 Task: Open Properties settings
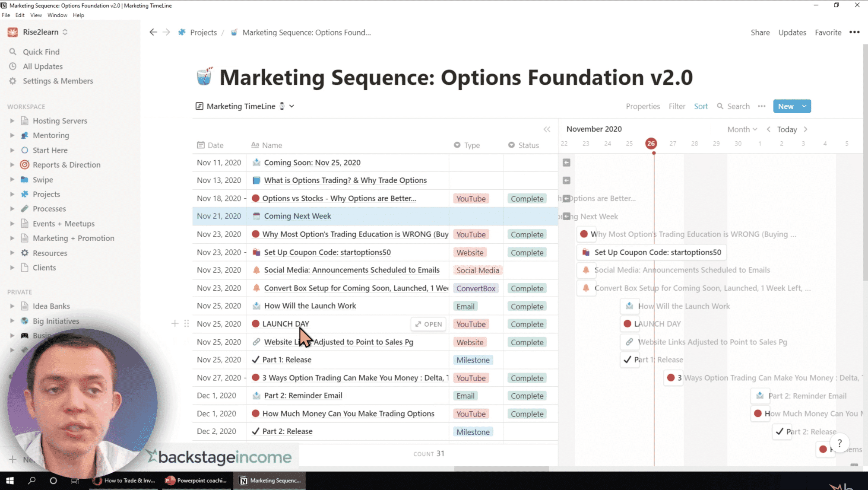(643, 106)
